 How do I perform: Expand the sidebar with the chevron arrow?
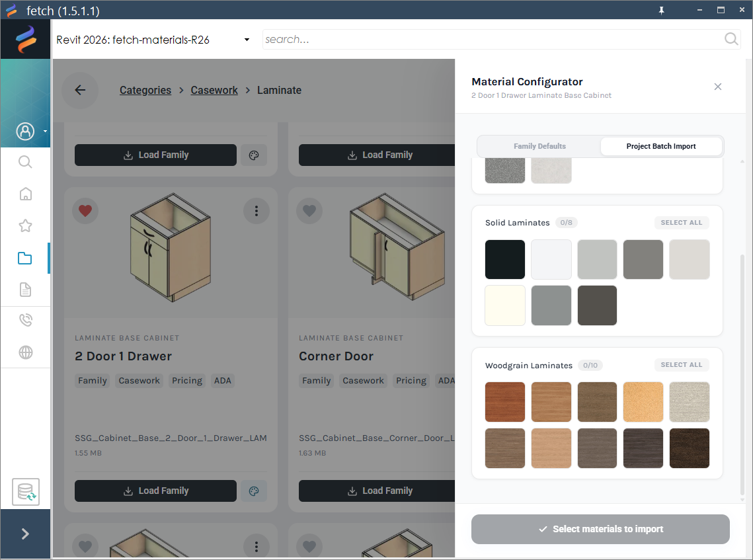tap(25, 534)
